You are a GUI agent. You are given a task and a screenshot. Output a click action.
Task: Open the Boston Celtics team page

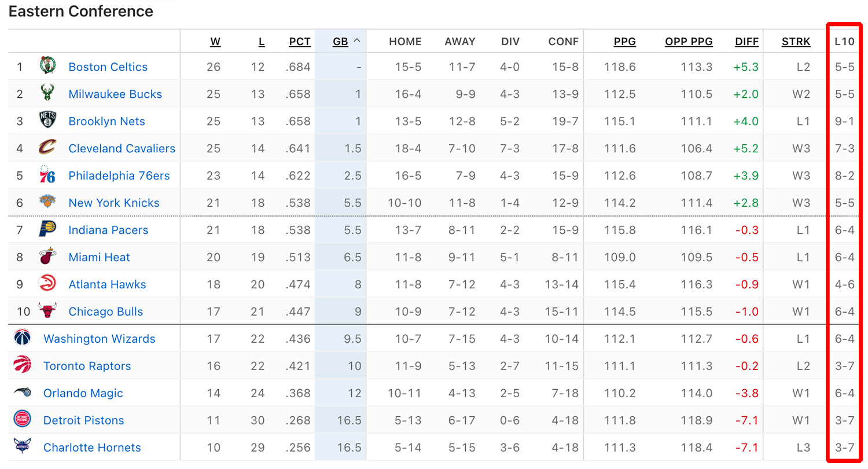108,67
